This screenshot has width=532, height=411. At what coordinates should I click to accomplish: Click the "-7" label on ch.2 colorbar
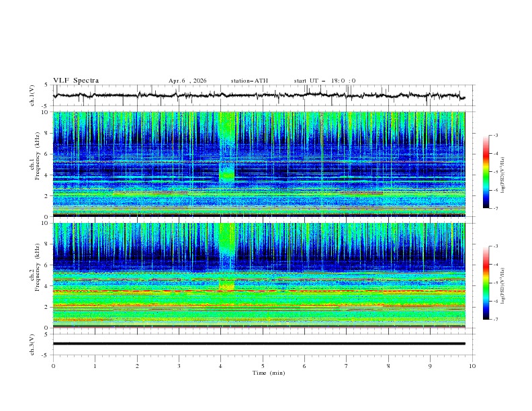[x=496, y=319]
